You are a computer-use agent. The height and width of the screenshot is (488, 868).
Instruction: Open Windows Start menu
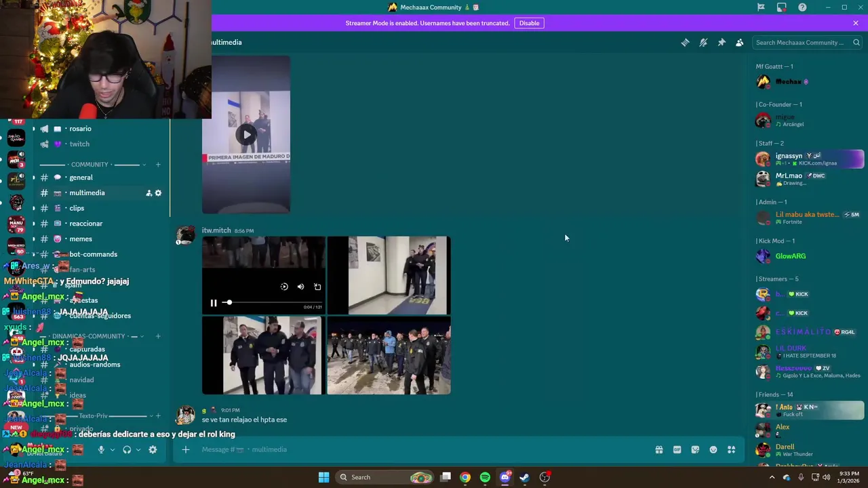(323, 477)
